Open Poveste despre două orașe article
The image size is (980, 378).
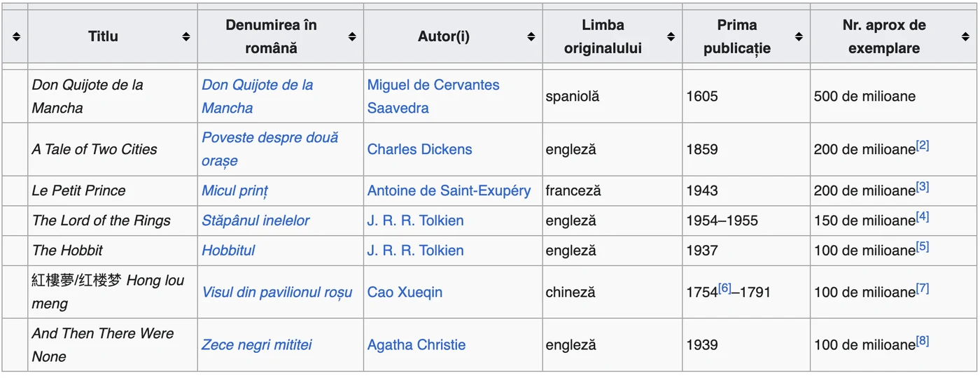[270, 149]
